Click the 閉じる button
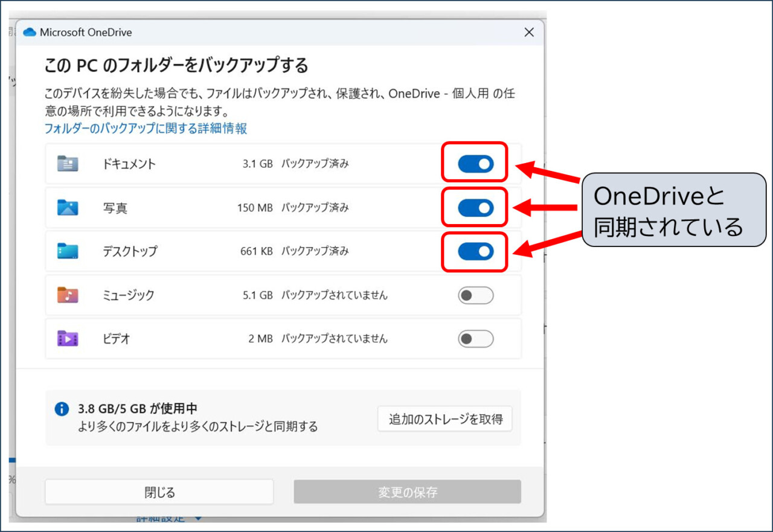 [x=159, y=492]
